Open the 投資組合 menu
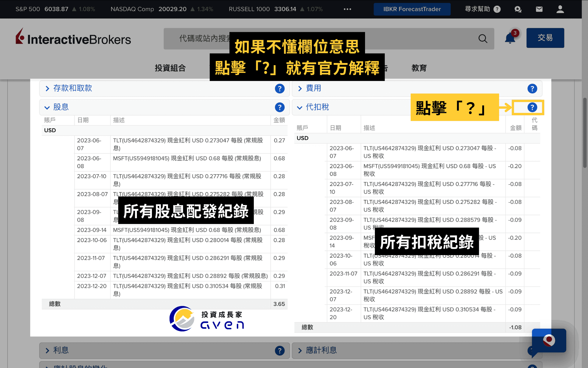The image size is (588, 368). (x=170, y=68)
